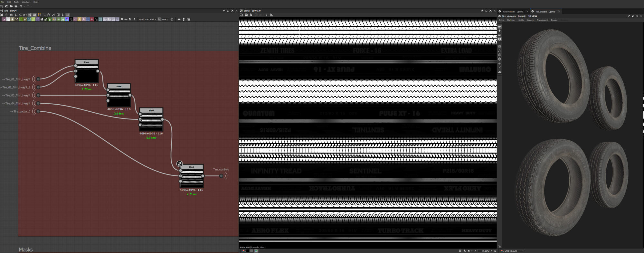Screen dimensions: 644x253
Task: Click the reset parent size icon
Action: tap(172, 19)
